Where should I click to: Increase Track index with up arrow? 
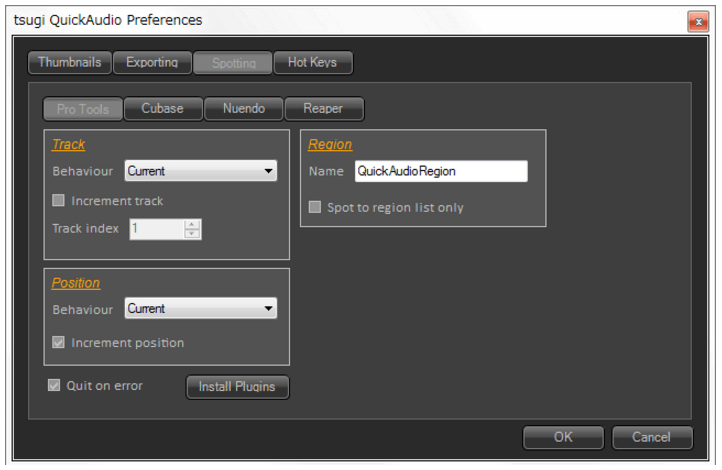pos(192,224)
